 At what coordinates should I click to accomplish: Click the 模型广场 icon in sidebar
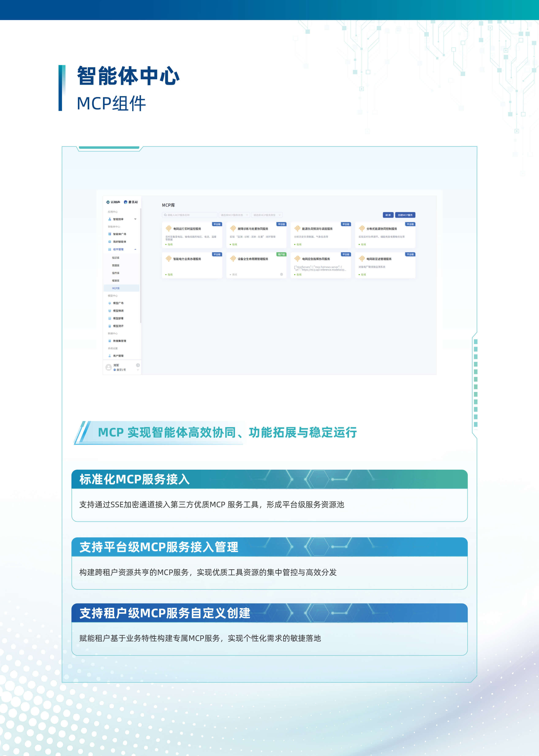tap(110, 303)
